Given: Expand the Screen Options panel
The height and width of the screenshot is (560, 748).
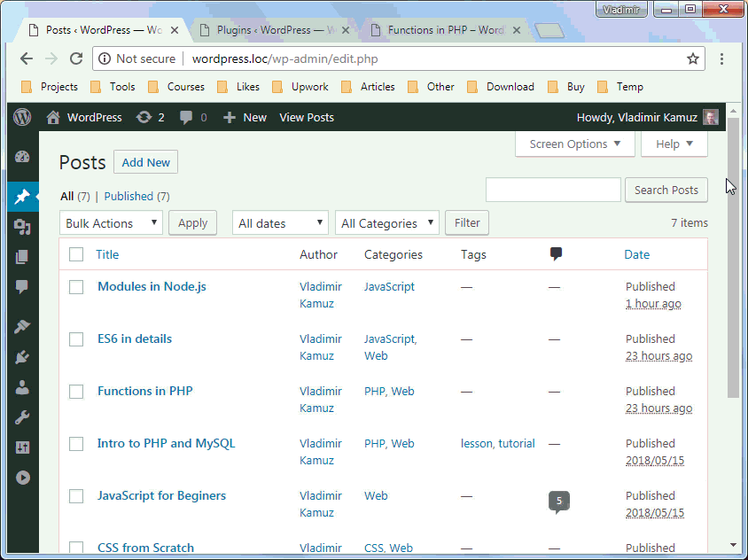Looking at the screenshot, I should pos(575,144).
